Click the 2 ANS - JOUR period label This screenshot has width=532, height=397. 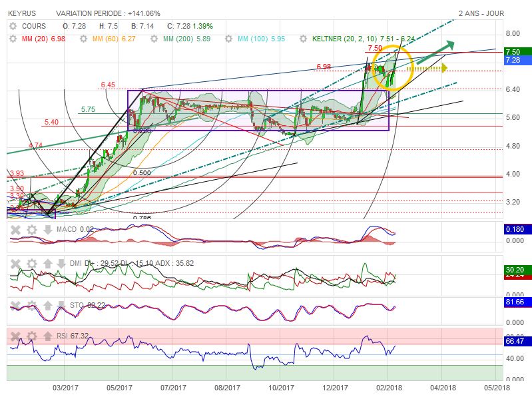pyautogui.click(x=481, y=13)
